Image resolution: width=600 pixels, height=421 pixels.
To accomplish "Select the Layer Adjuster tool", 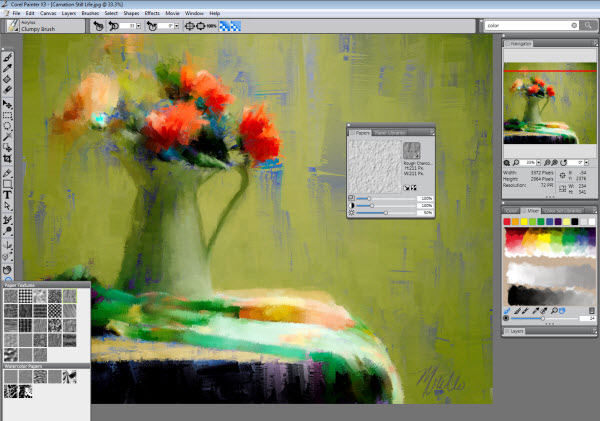I will click(x=8, y=104).
